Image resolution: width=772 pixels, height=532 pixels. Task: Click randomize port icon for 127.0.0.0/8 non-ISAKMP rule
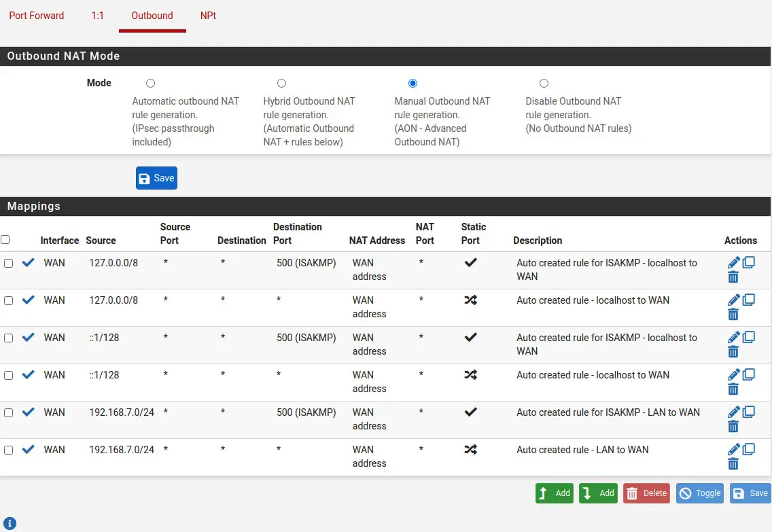(471, 300)
